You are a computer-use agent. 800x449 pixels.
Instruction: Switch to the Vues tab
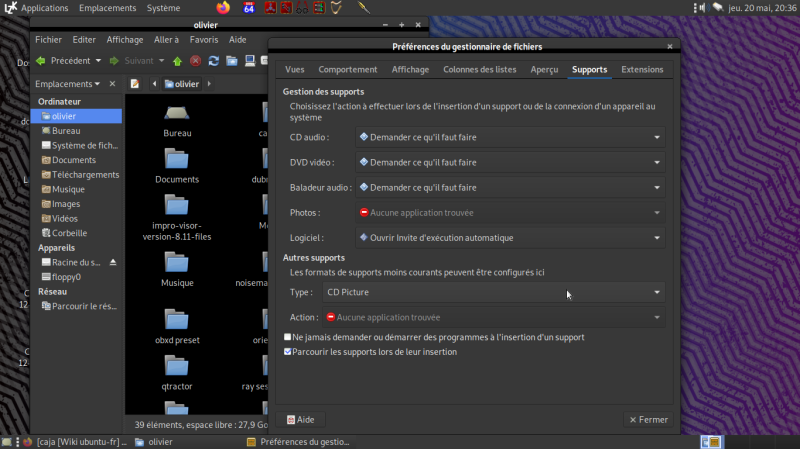(x=294, y=69)
